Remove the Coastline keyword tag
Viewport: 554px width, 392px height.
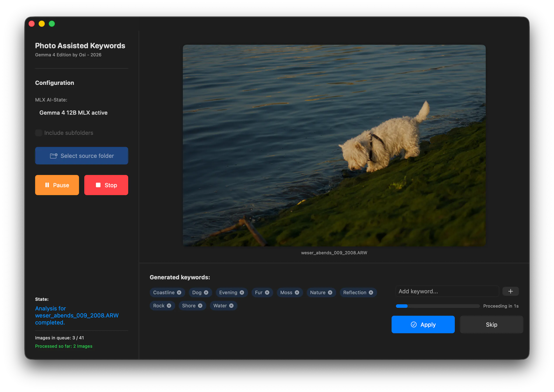(x=179, y=292)
